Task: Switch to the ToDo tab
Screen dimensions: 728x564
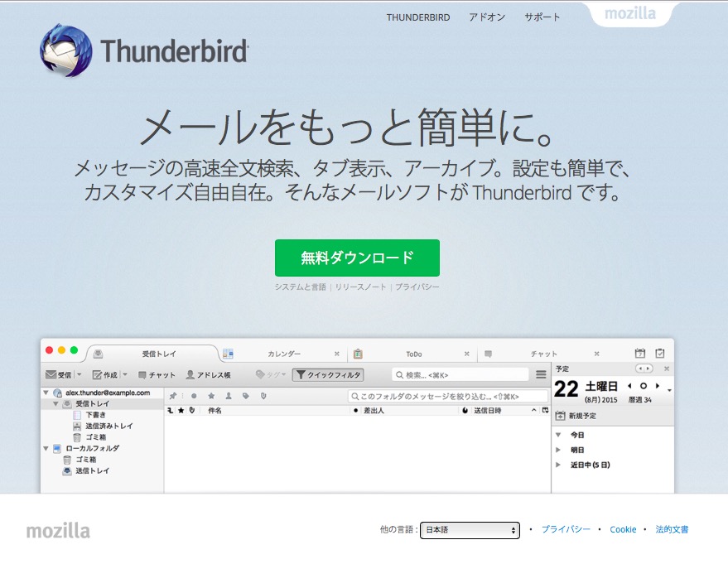Action: pos(413,354)
